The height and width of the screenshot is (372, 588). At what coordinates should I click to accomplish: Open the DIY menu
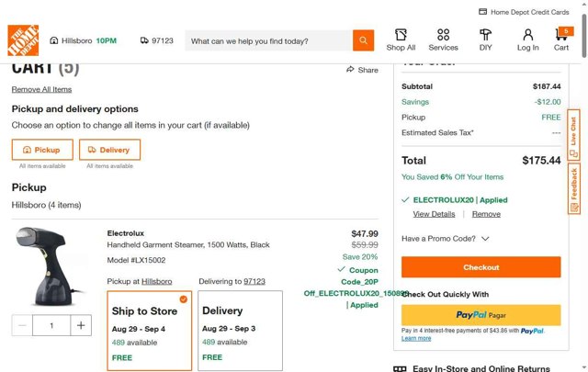point(486,40)
